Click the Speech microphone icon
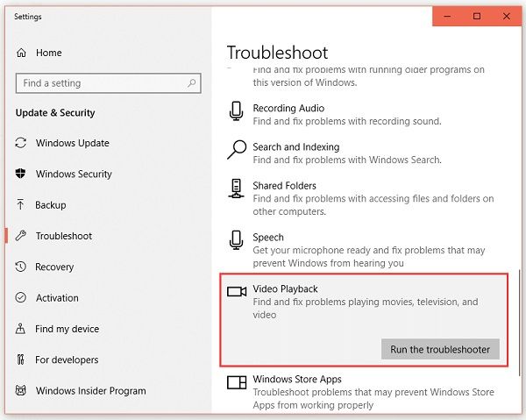Viewport: 526px width, 420px height. (237, 240)
